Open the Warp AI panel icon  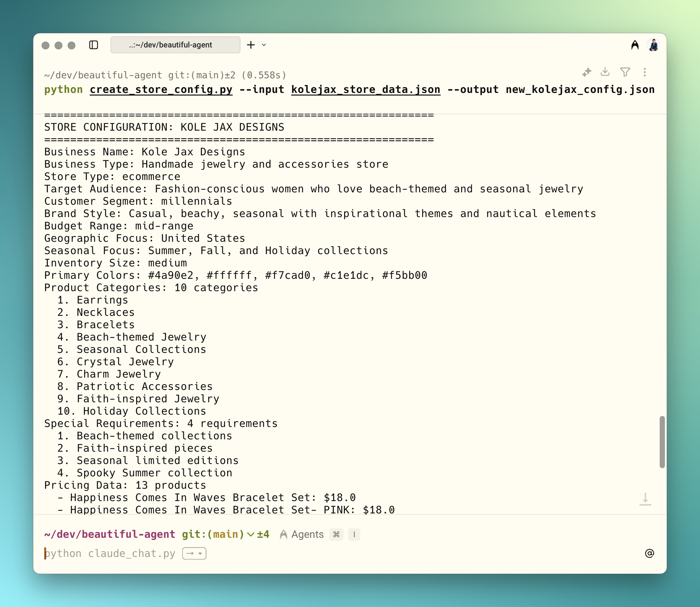pos(635,45)
